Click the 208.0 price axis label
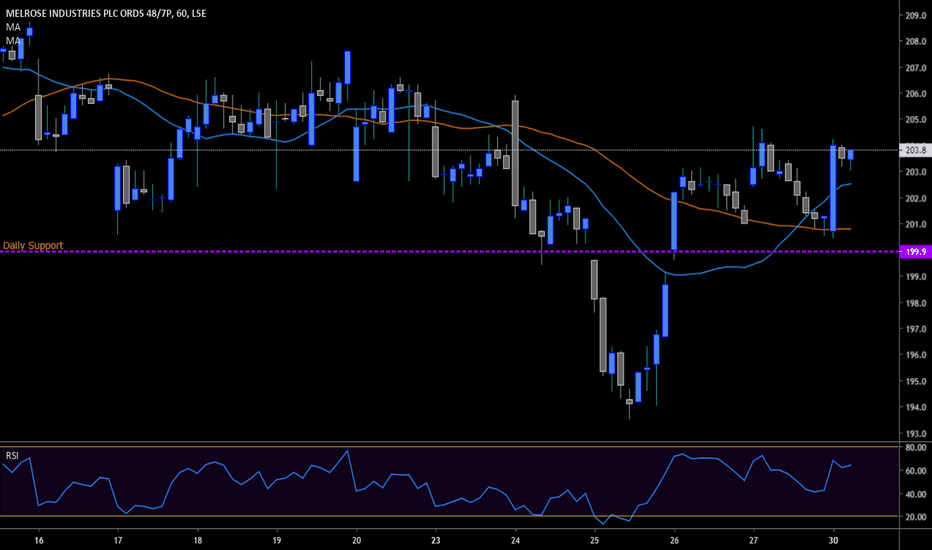This screenshot has width=932, height=550. 915,42
